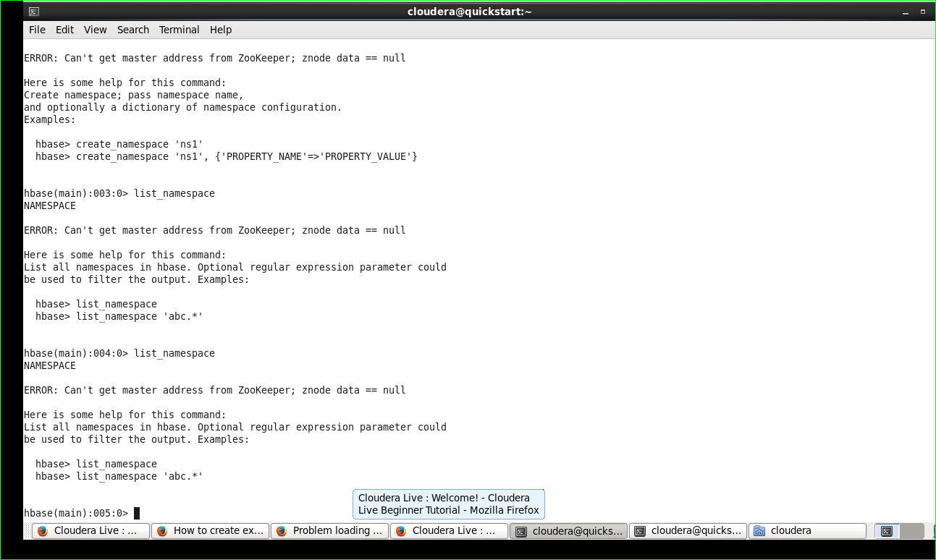936x560 pixels.
Task: Click the Firefox icon on first Cloudera Live taskbar entry
Action: [x=44, y=530]
